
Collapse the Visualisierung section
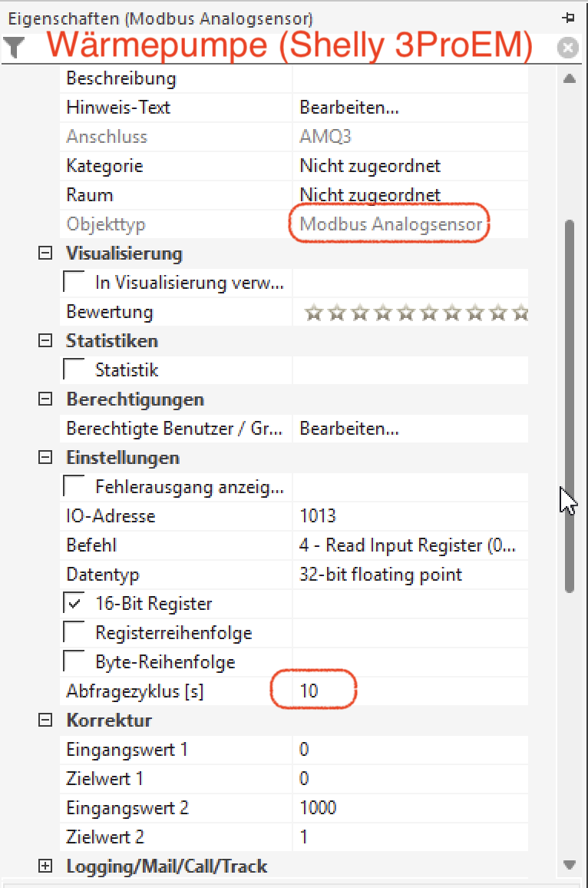tap(45, 253)
